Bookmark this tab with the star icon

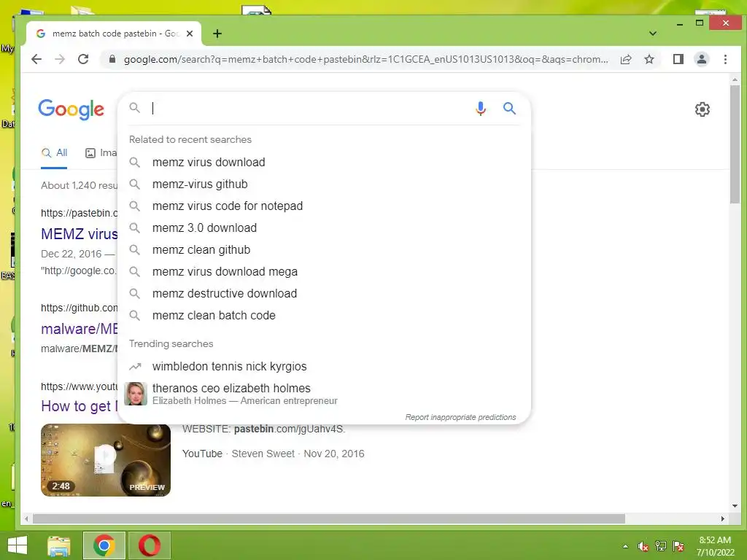click(x=649, y=59)
